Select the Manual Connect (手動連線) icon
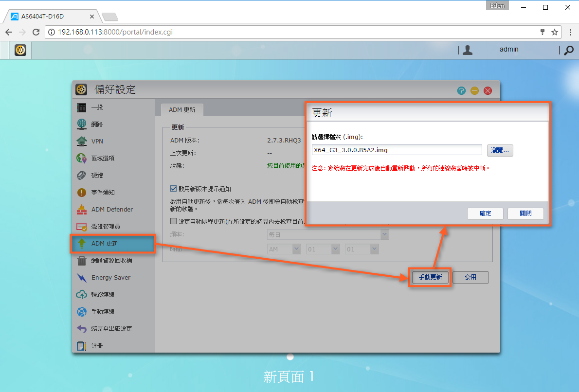This screenshot has height=392, width=579. pos(82,312)
